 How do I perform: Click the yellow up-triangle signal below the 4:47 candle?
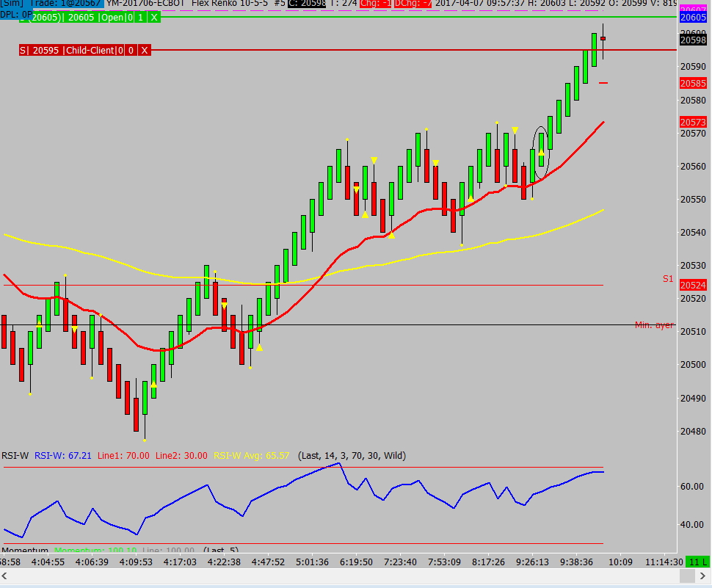click(x=259, y=347)
